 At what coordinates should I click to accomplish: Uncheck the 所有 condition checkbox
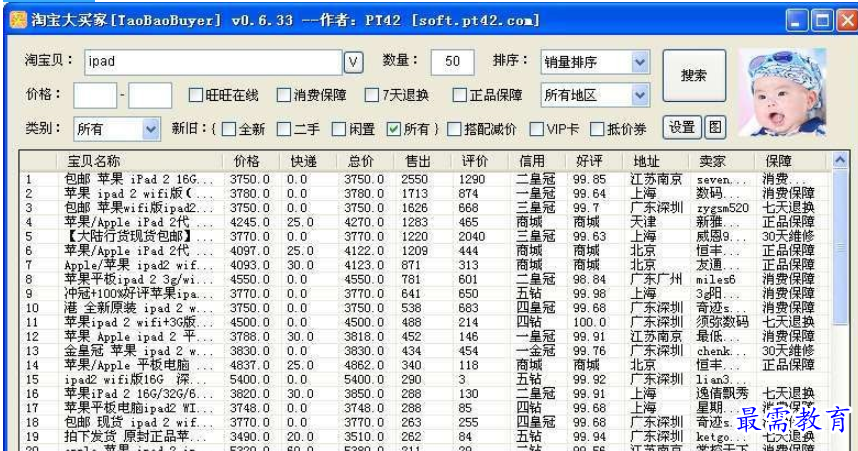pos(393,129)
